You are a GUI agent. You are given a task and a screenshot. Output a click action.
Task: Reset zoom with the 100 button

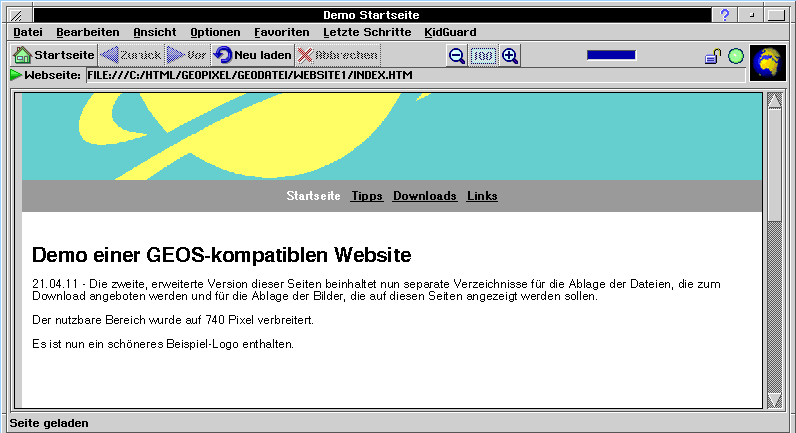click(x=483, y=56)
